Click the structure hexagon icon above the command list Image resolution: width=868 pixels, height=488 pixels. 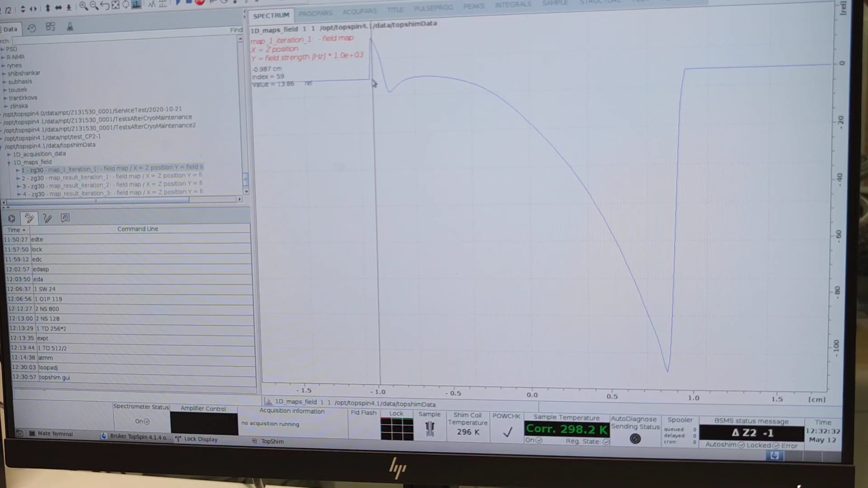12,219
